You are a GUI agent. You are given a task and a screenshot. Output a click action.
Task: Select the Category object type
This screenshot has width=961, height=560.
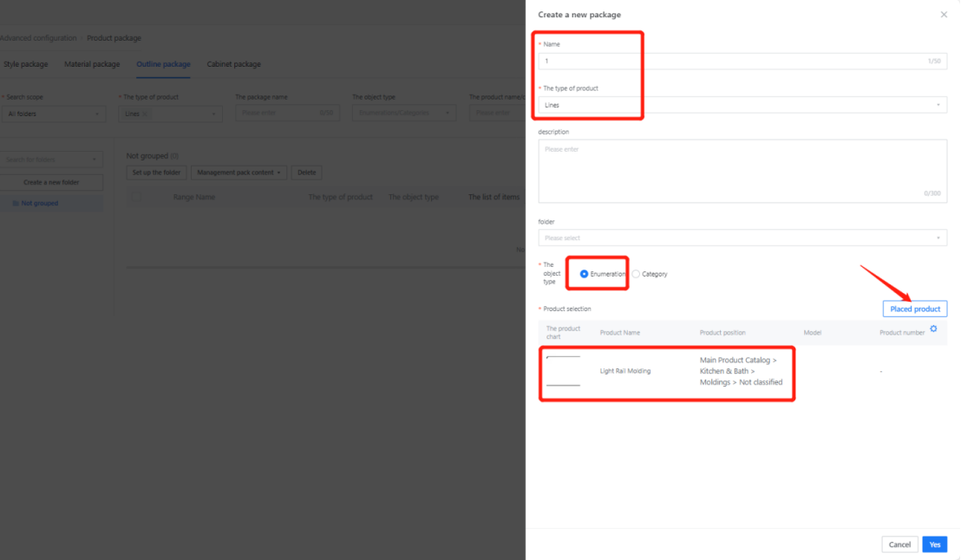636,274
